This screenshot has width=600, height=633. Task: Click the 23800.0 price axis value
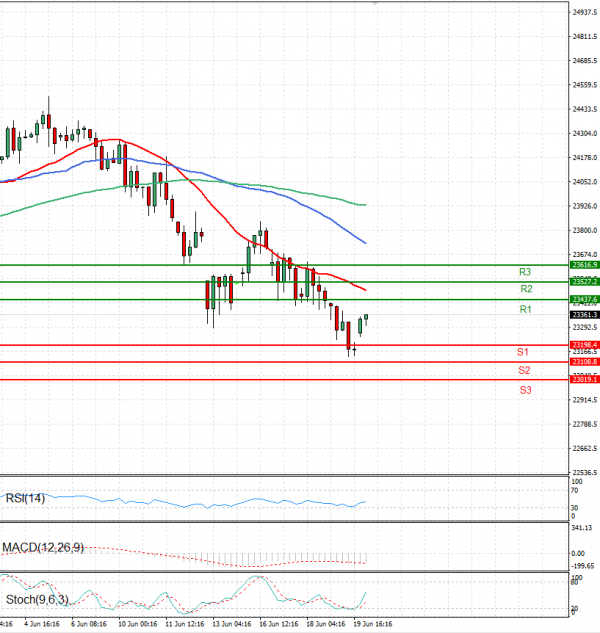click(x=585, y=231)
